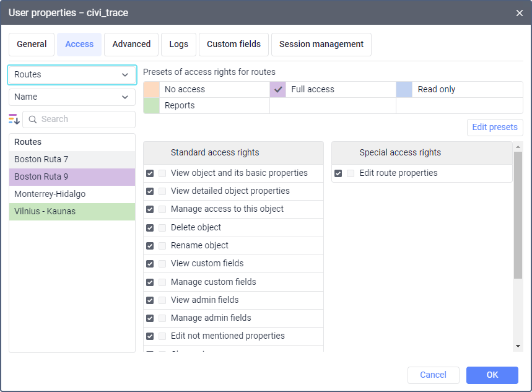Uncheck Edit route properties checkbox
Image resolution: width=532 pixels, height=392 pixels.
(x=338, y=173)
